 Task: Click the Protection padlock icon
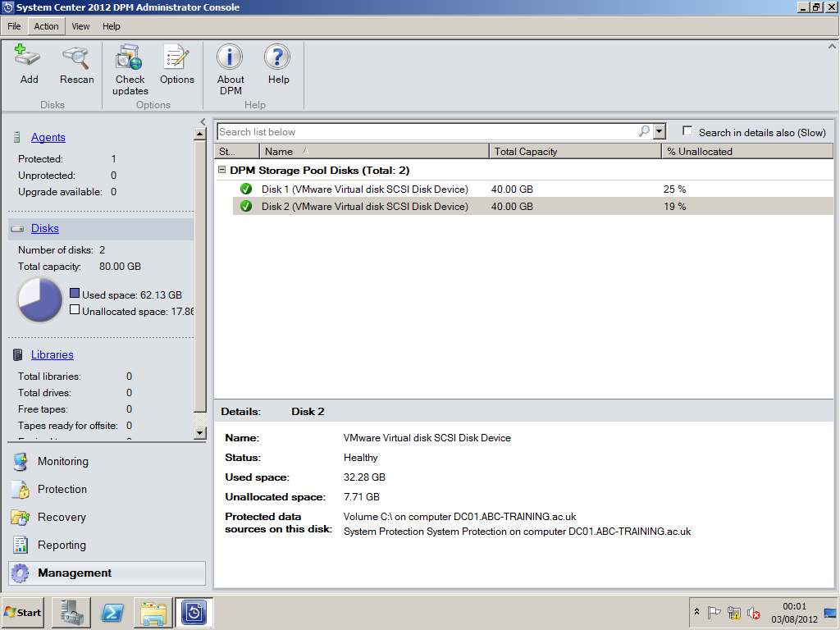[x=21, y=489]
